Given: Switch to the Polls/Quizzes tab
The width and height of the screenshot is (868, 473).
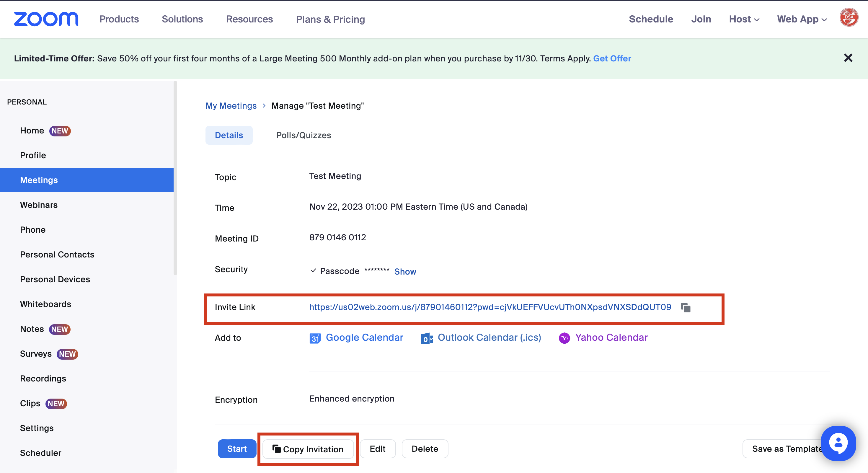Looking at the screenshot, I should [x=303, y=135].
